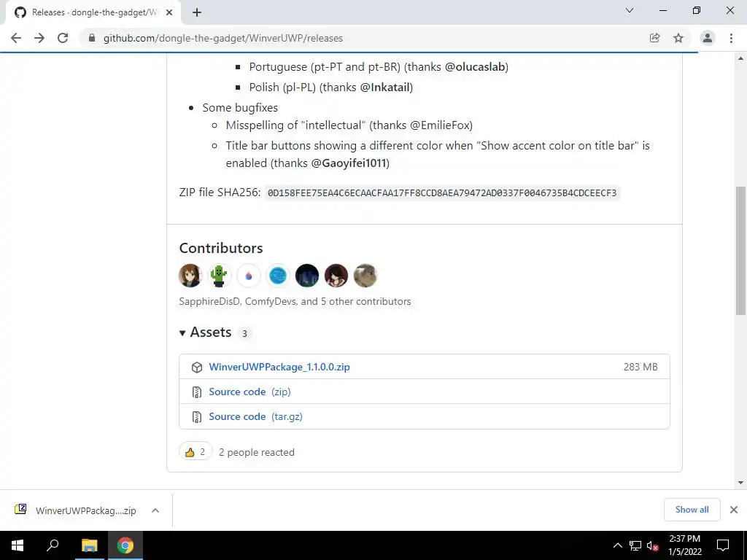This screenshot has height=560, width=747.
Task: Click Show all downloads button
Action: [692, 510]
